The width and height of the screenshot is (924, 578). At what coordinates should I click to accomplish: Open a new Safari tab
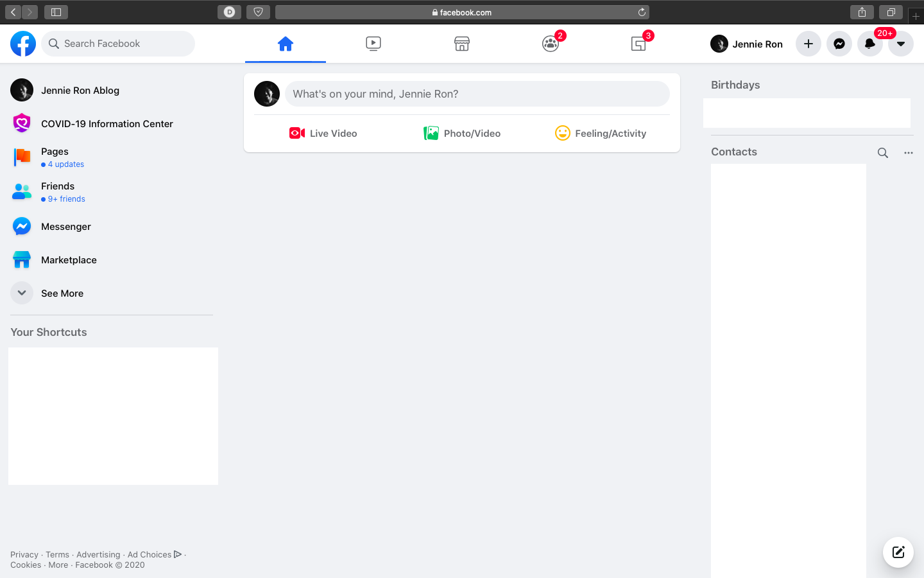(x=916, y=16)
